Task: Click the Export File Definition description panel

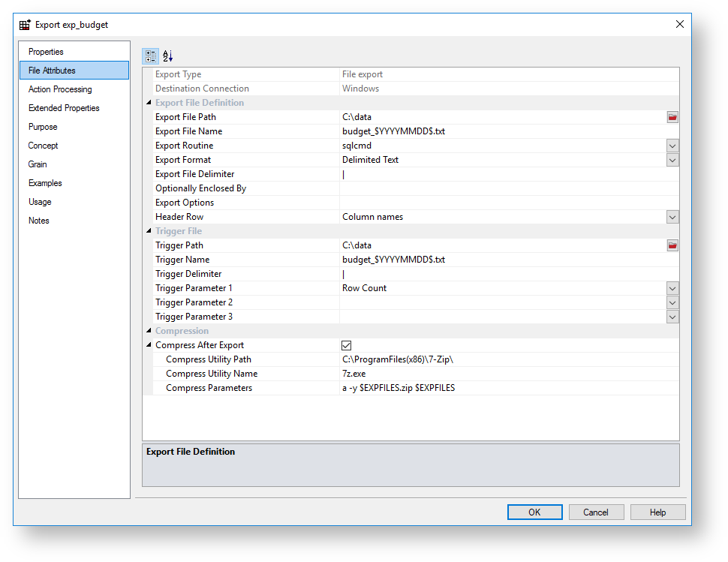Action: click(x=411, y=465)
